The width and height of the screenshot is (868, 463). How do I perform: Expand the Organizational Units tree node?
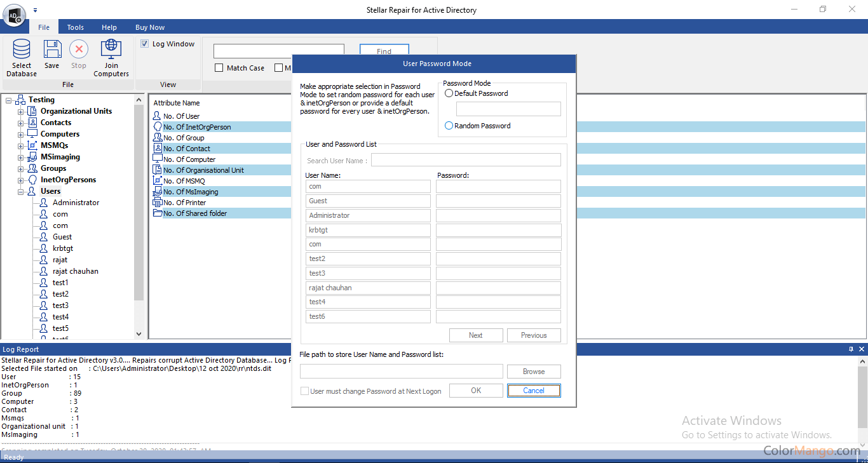(x=20, y=112)
